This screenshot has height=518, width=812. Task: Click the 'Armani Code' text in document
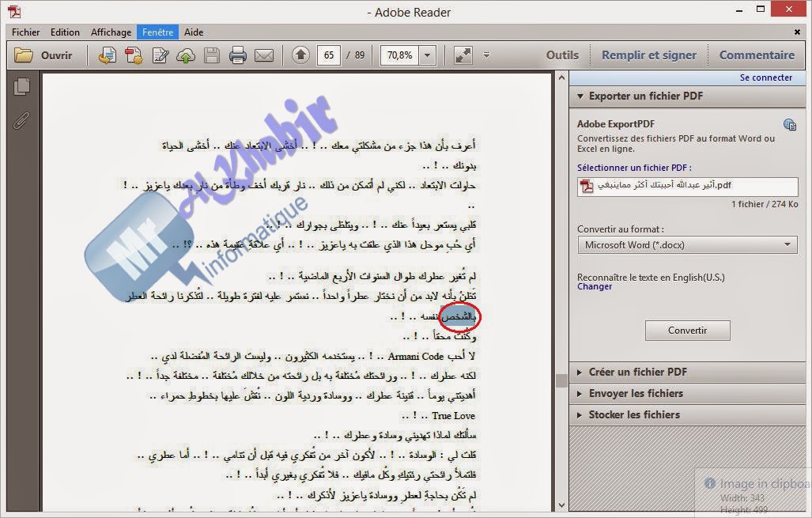[x=416, y=357]
